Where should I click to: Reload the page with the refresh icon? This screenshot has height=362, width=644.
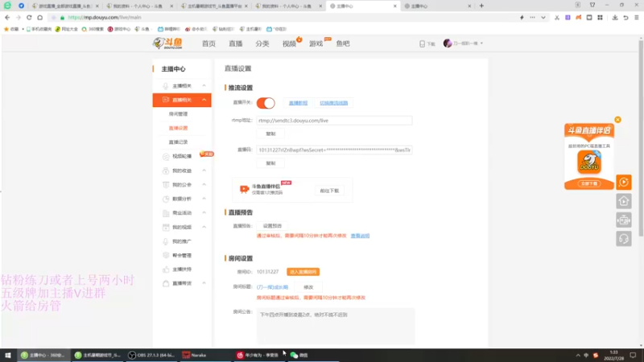point(29,18)
